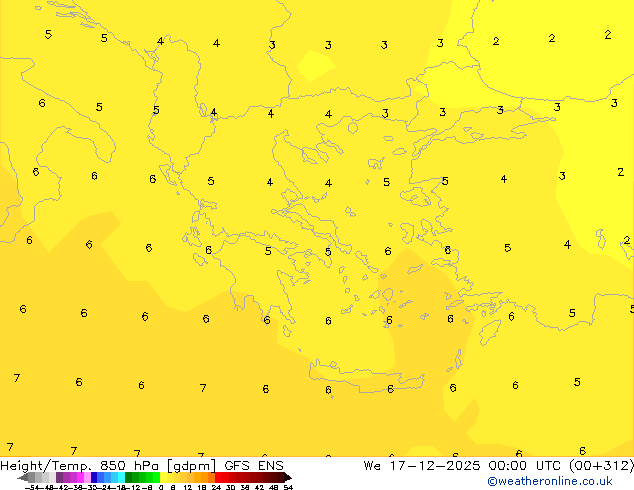Pick the cyan legend swatch
Image resolution: width=634 pixels, height=490 pixels.
coord(121,477)
